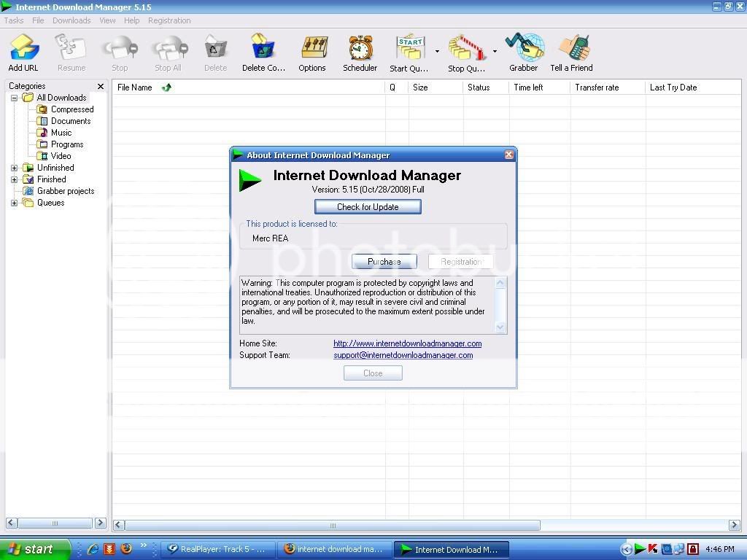Open the Windows Start menu
The height and width of the screenshot is (560, 747).
[x=35, y=549]
